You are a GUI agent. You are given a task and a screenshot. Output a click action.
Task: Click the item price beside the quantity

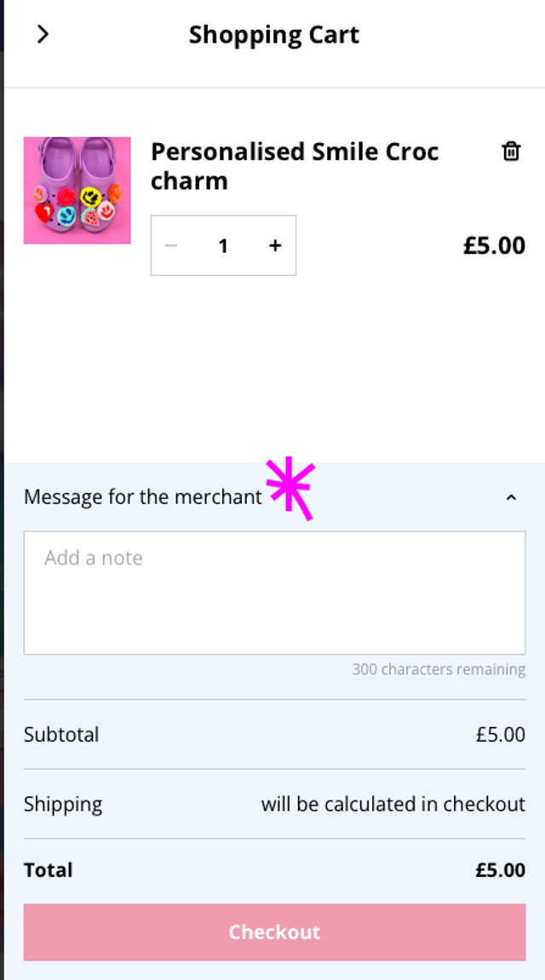click(494, 245)
